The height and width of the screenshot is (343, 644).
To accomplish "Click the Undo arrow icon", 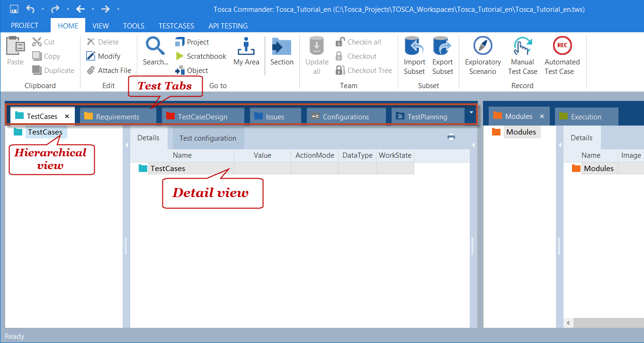I will pyautogui.click(x=30, y=9).
